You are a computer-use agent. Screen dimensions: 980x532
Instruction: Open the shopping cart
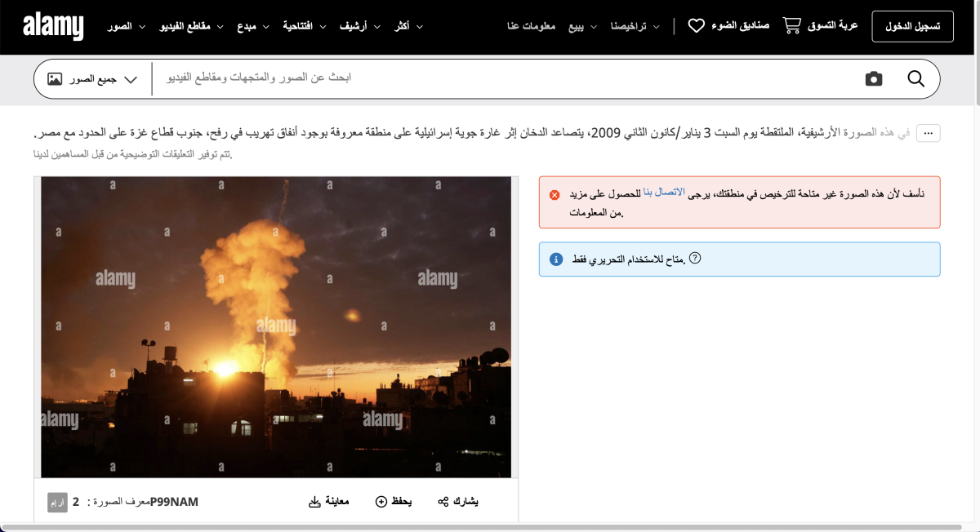(791, 24)
